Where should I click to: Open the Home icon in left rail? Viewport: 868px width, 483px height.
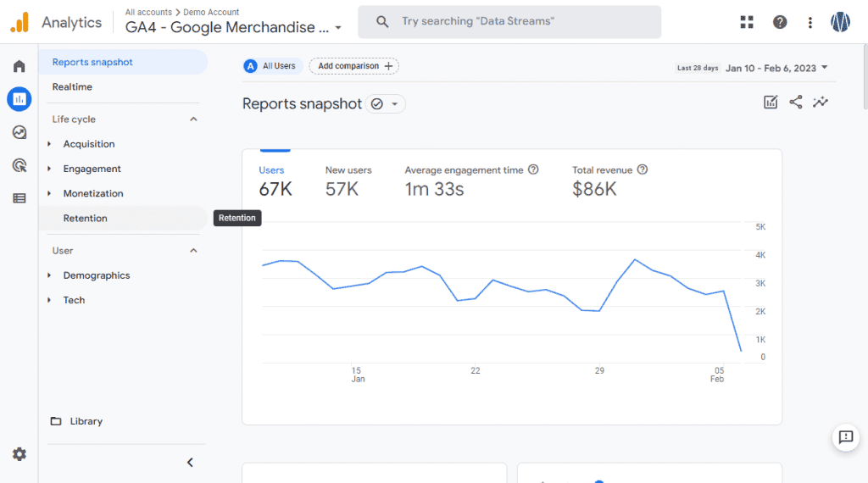tap(19, 66)
